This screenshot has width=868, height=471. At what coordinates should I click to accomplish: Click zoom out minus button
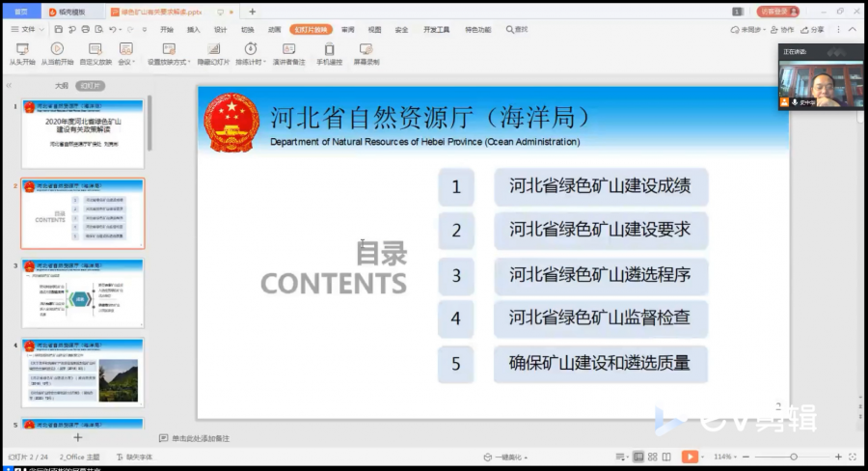pyautogui.click(x=746, y=457)
